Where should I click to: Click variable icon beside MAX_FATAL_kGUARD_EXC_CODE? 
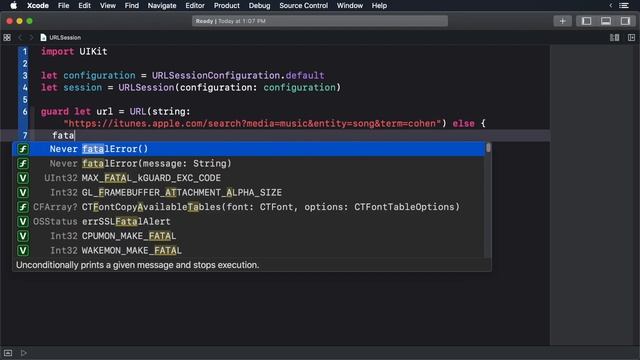(x=23, y=178)
